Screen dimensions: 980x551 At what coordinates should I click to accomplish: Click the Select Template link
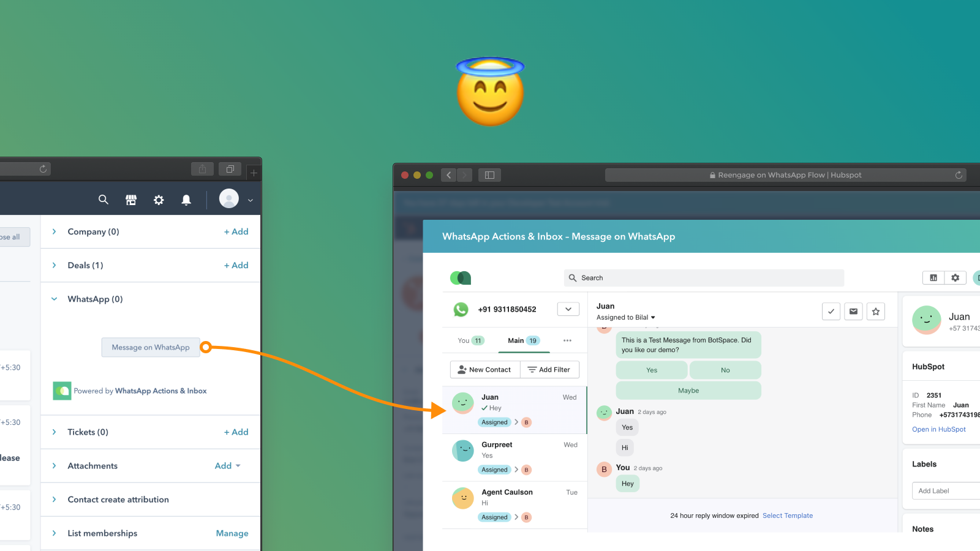click(787, 515)
